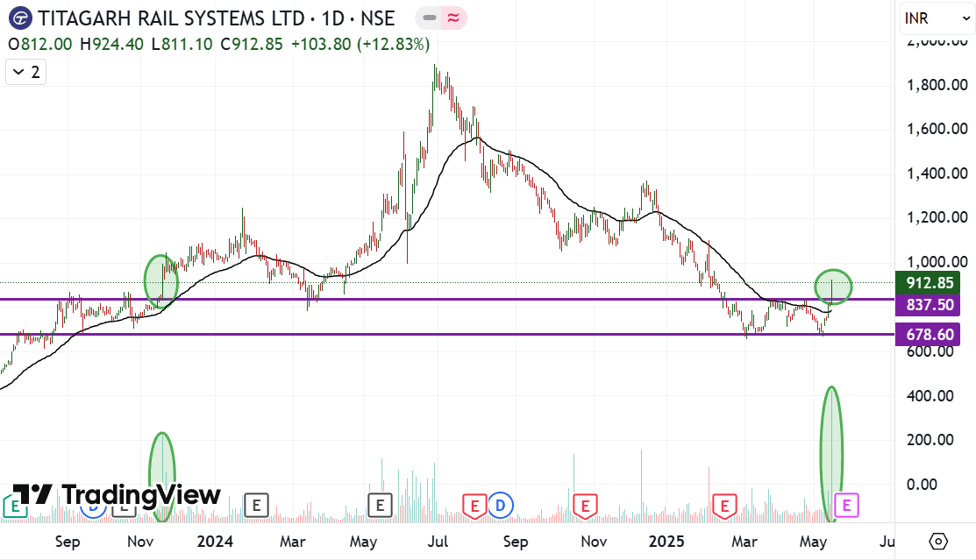This screenshot has width=976, height=560.
Task: Select the purple 837.50 horizontal line label
Action: (x=928, y=305)
